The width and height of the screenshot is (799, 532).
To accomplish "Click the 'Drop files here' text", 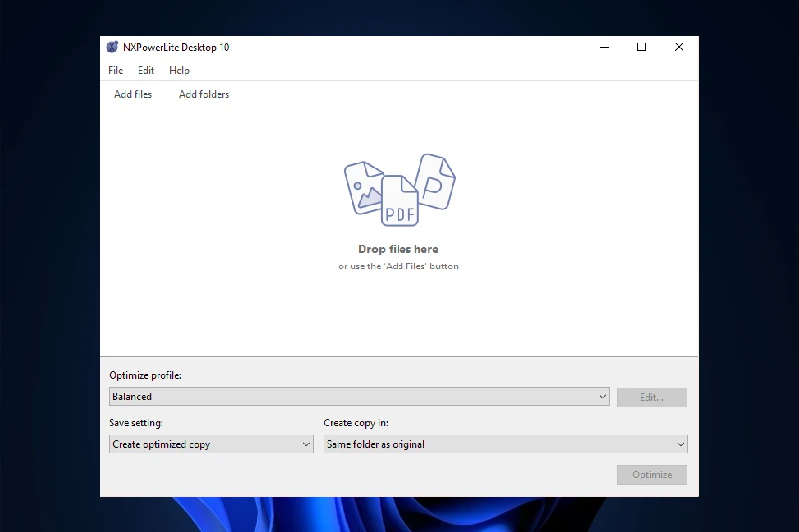I will tap(398, 249).
